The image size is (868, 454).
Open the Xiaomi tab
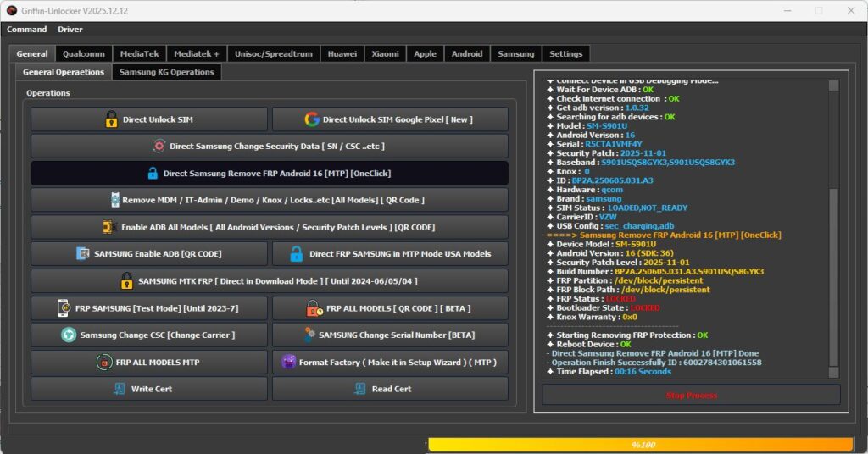386,53
